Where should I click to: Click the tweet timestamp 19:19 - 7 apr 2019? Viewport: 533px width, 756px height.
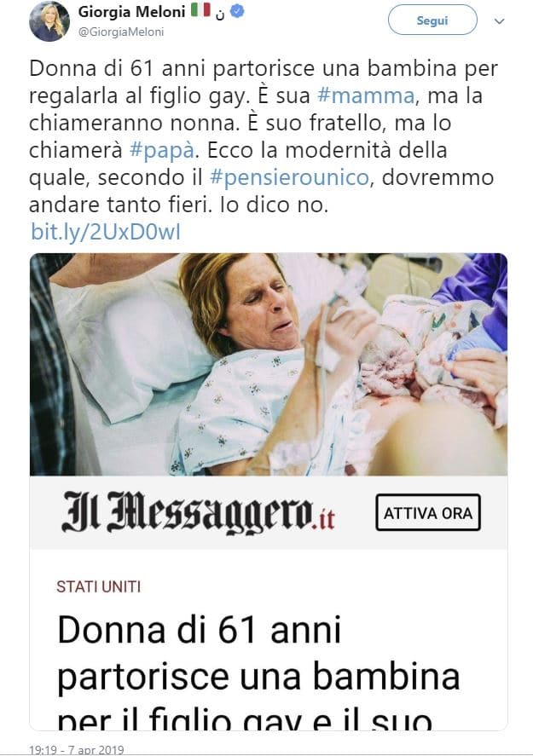click(76, 750)
